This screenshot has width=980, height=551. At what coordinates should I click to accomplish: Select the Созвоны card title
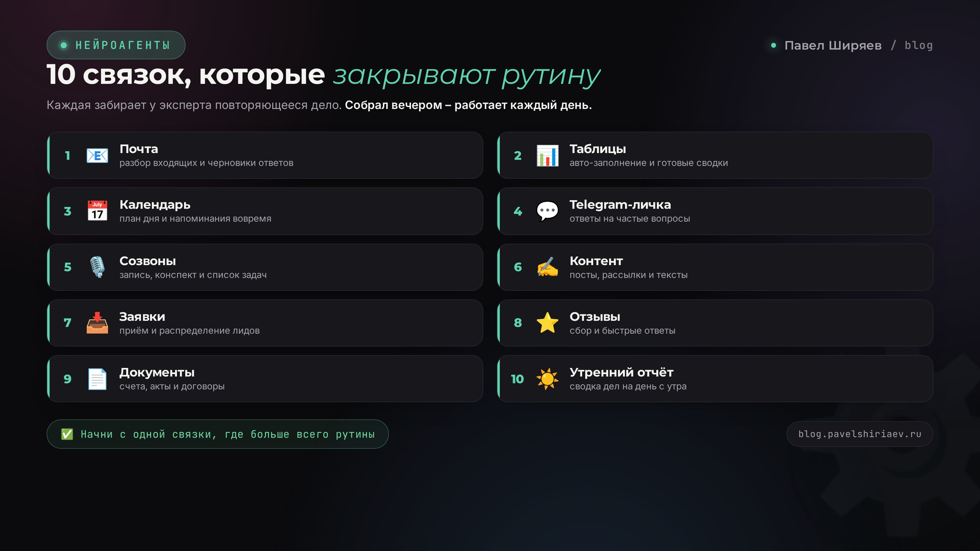pos(148,261)
